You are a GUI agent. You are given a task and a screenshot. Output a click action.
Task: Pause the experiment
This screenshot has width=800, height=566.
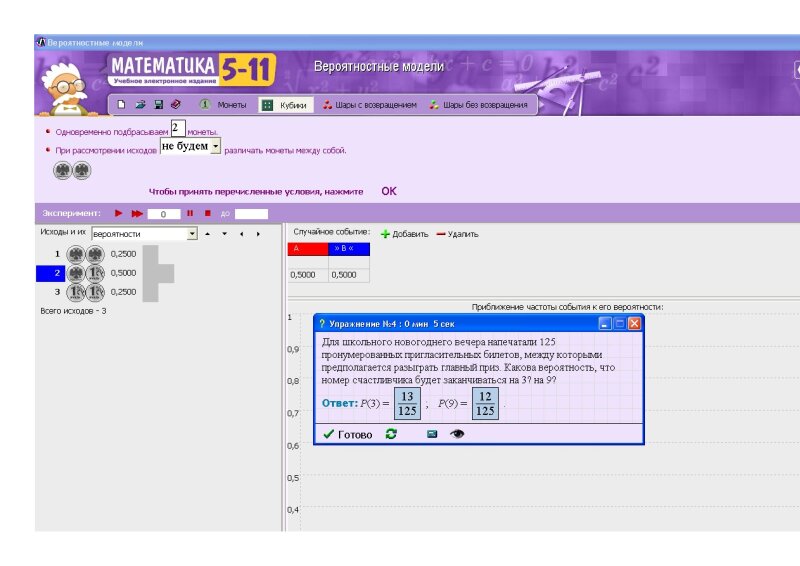point(189,213)
